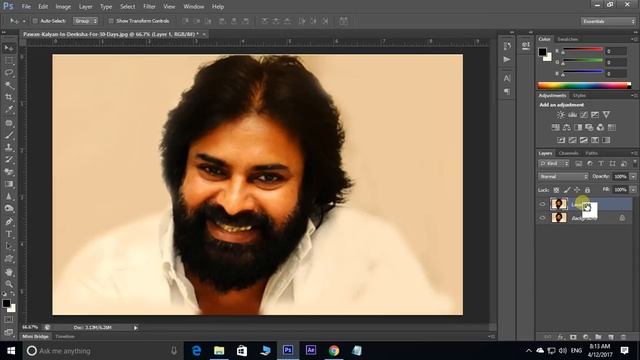Open the File menu
Viewport: 640px width, 360px height.
click(x=26, y=7)
